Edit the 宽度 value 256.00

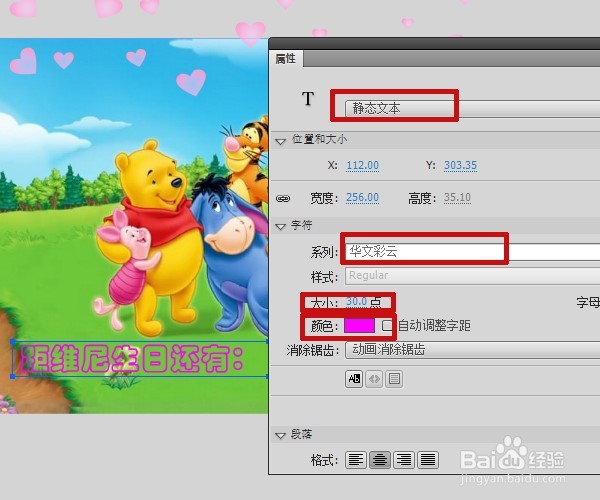[x=362, y=197]
